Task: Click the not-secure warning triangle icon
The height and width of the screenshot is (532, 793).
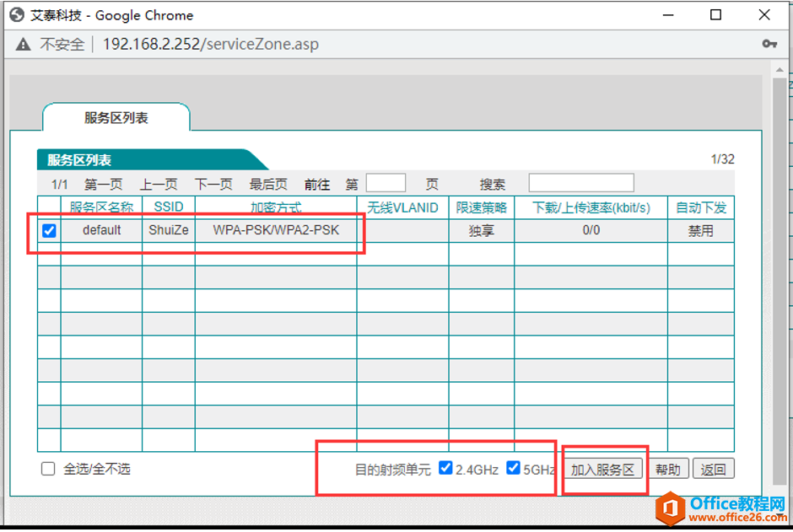Action: point(23,45)
